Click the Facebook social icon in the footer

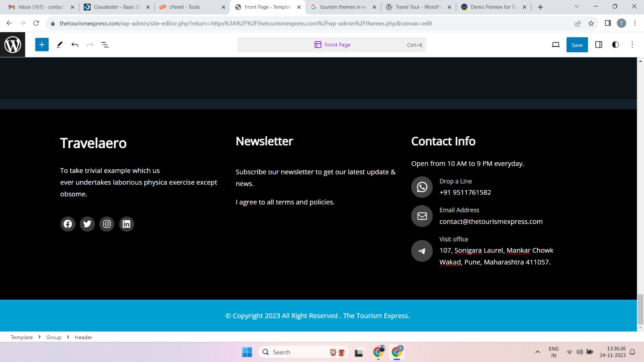(68, 224)
